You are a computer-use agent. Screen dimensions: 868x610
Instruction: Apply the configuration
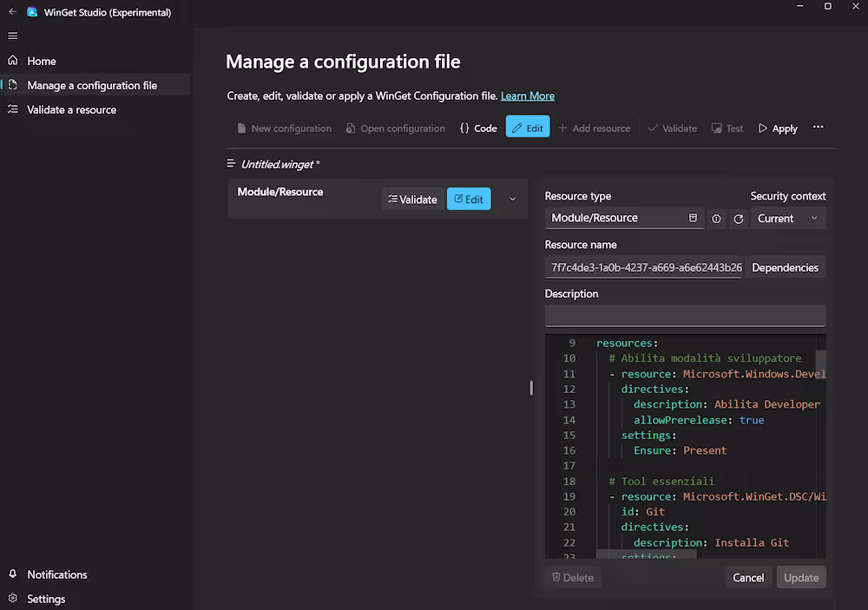(778, 128)
